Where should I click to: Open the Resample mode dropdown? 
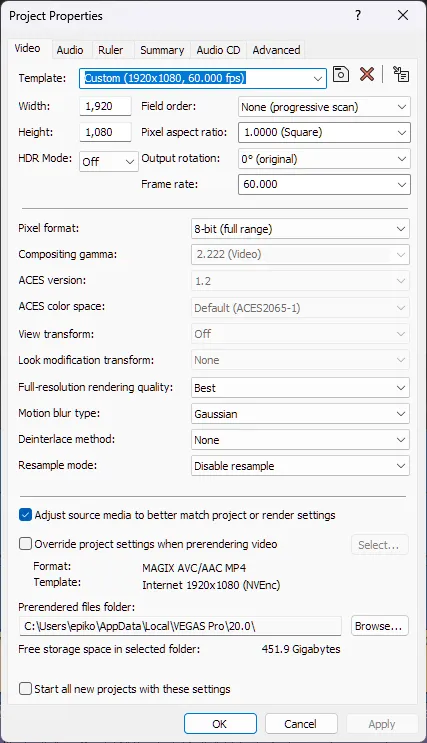pos(300,466)
